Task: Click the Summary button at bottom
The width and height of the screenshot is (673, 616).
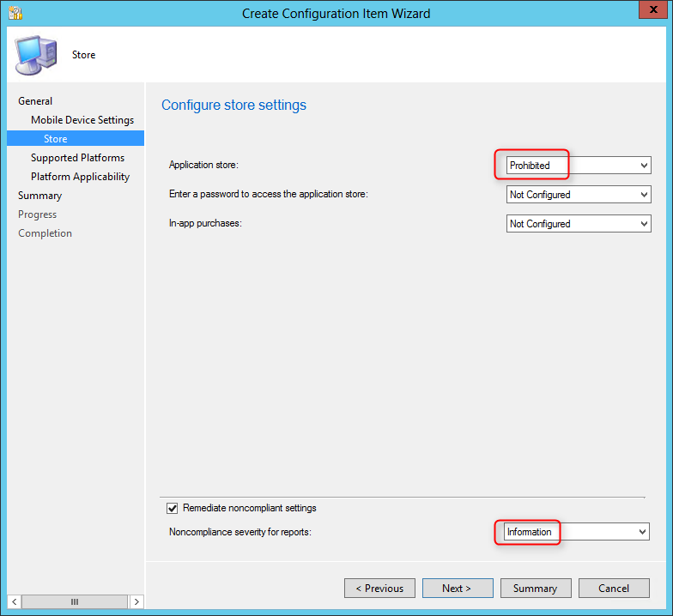Action: 536,589
